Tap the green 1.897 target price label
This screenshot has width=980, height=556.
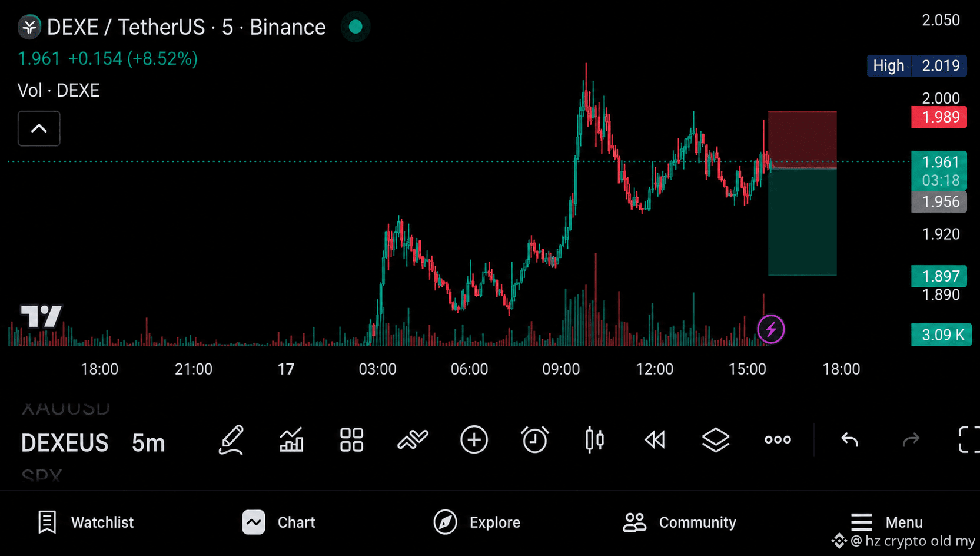pos(939,276)
